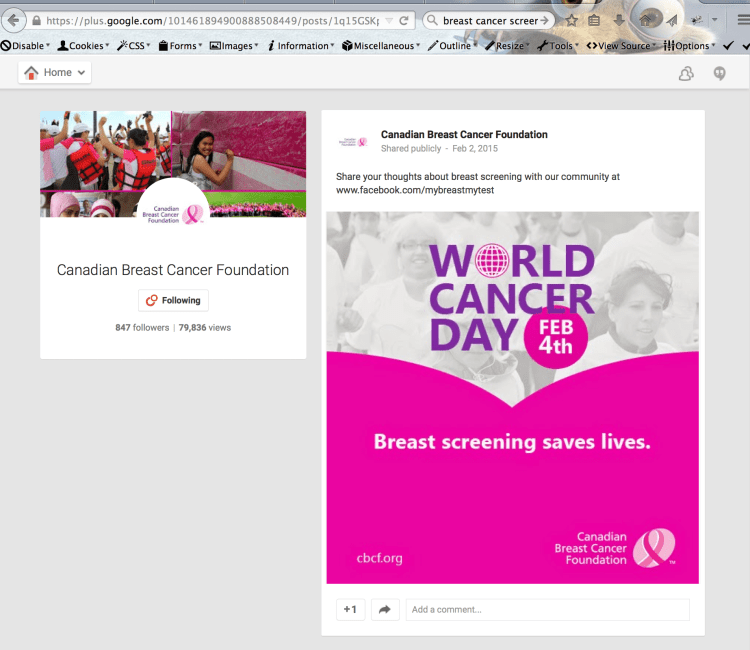The image size is (750, 650).
Task: Open the Forms menu
Action: pyautogui.click(x=180, y=45)
